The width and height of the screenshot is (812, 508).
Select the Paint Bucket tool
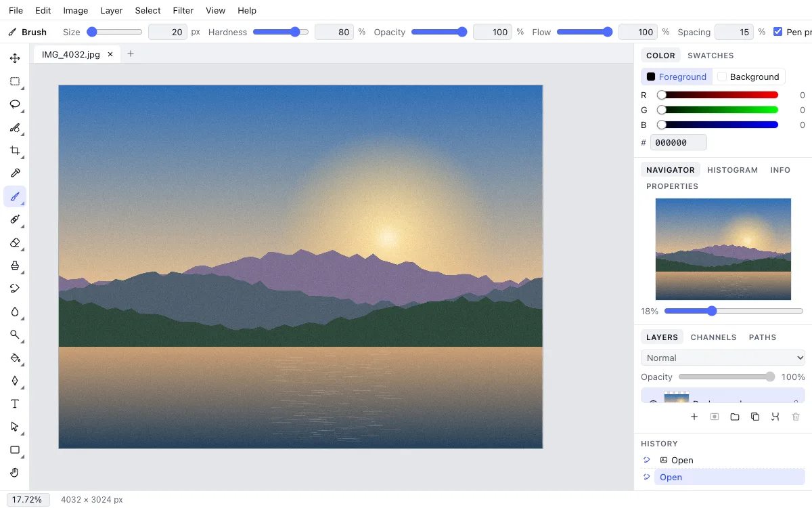[x=15, y=358]
